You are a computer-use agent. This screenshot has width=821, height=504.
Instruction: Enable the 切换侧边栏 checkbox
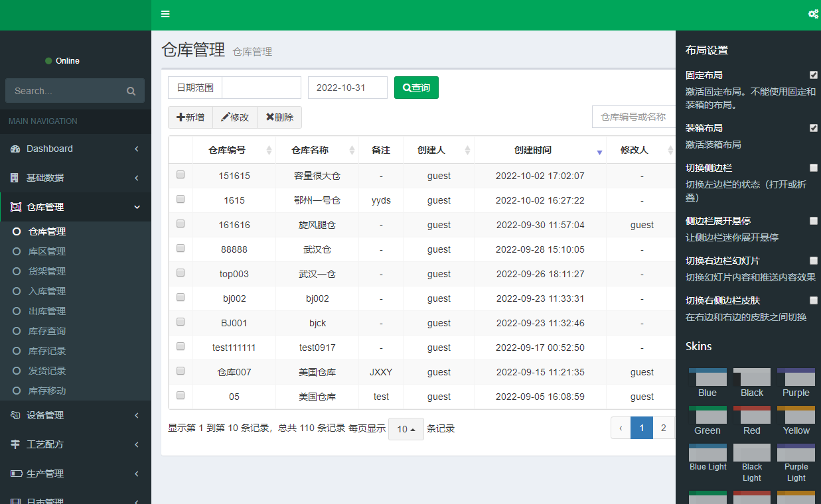click(814, 168)
